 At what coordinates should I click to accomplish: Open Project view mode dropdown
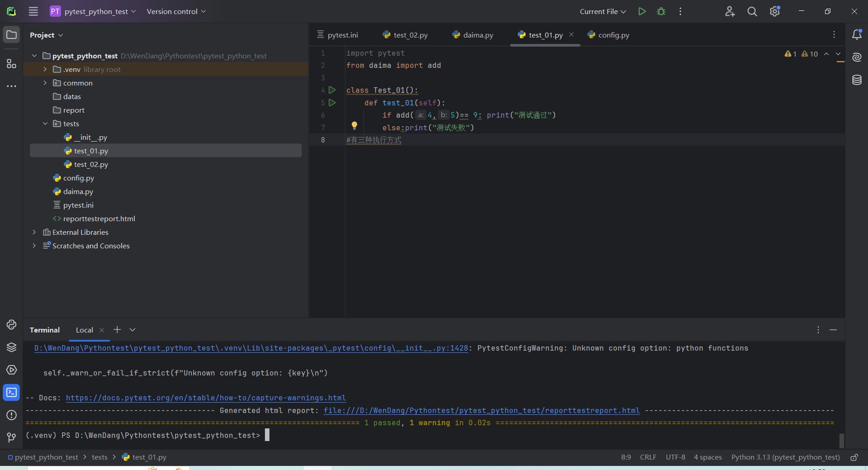pos(46,35)
